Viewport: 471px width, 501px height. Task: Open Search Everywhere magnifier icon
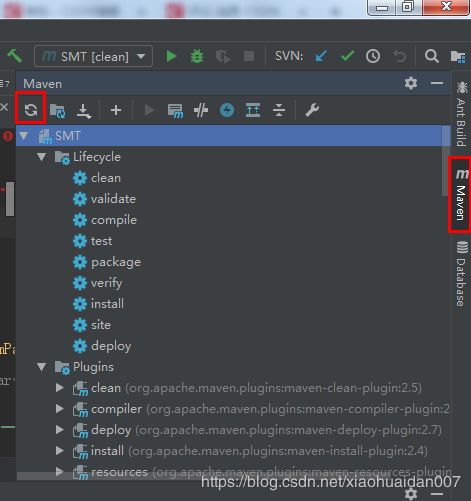coord(432,56)
